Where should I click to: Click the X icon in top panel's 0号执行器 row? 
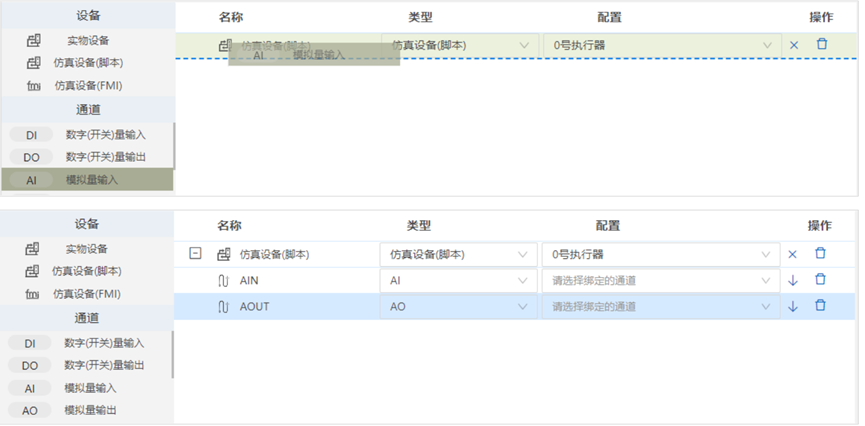tap(794, 45)
